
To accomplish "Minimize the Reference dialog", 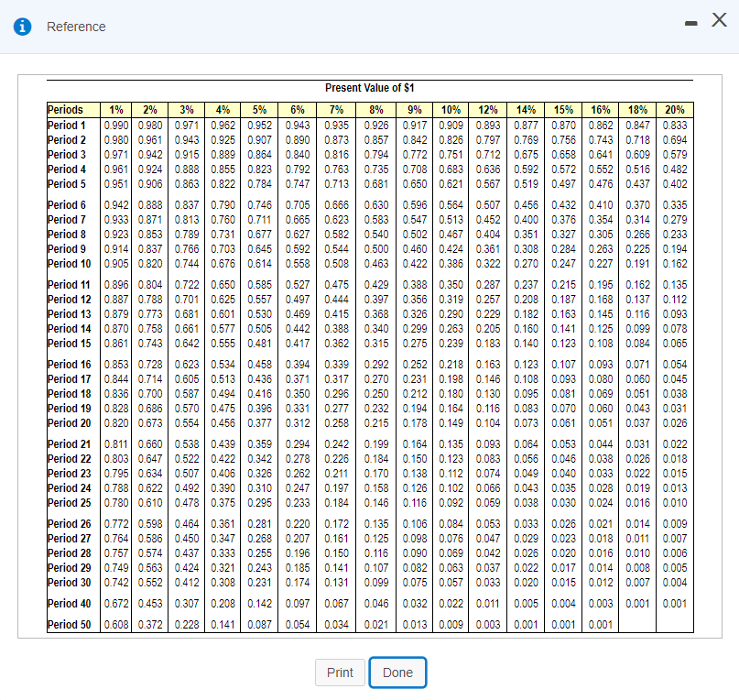I will point(691,23).
